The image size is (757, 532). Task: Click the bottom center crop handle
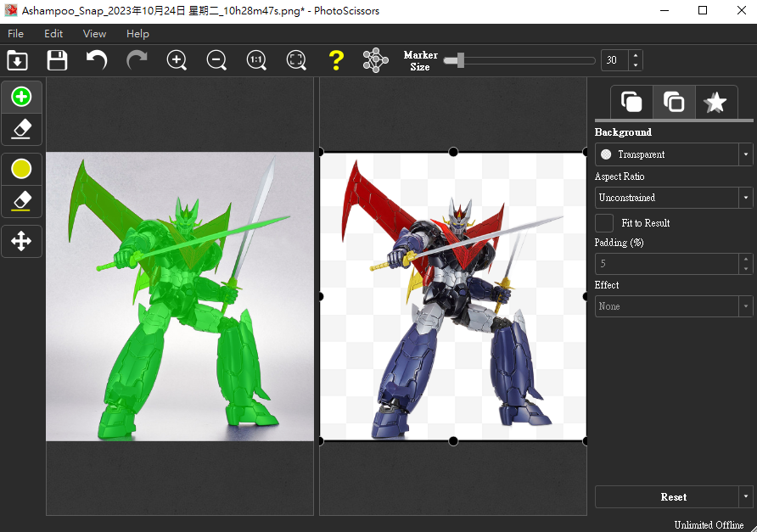click(453, 440)
